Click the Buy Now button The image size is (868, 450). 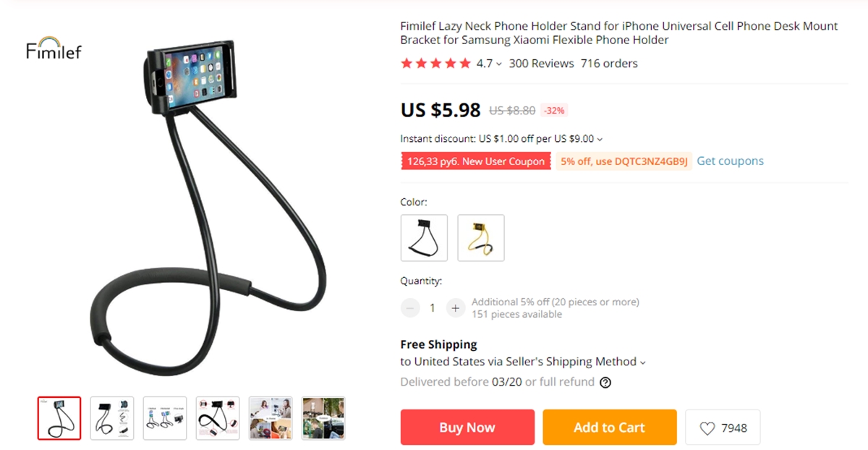(467, 428)
